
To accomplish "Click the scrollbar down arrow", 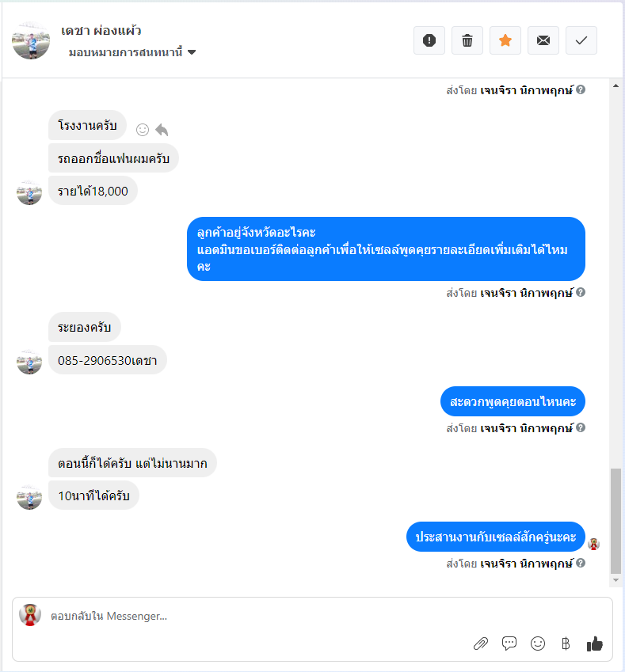I will coord(615,580).
